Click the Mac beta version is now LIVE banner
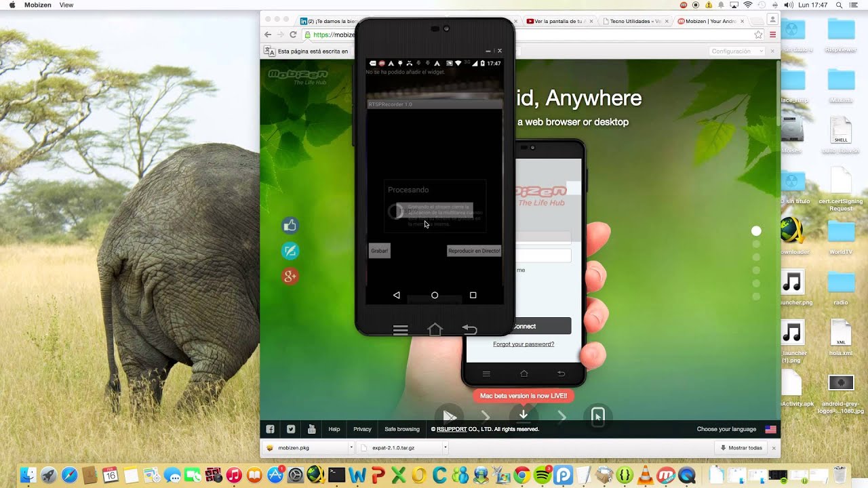This screenshot has height=488, width=868. click(x=524, y=396)
